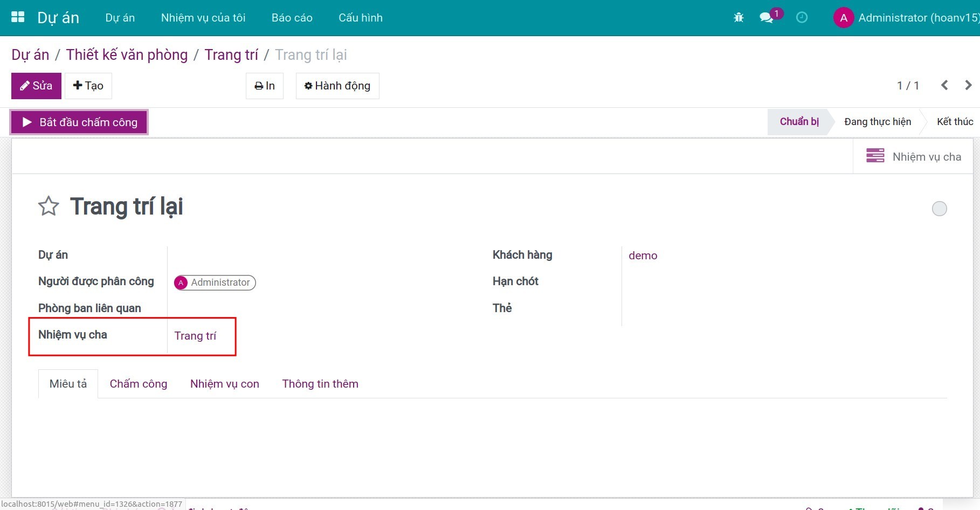The image size is (980, 510).
Task: Open the apps grid menu icon
Action: tap(18, 17)
